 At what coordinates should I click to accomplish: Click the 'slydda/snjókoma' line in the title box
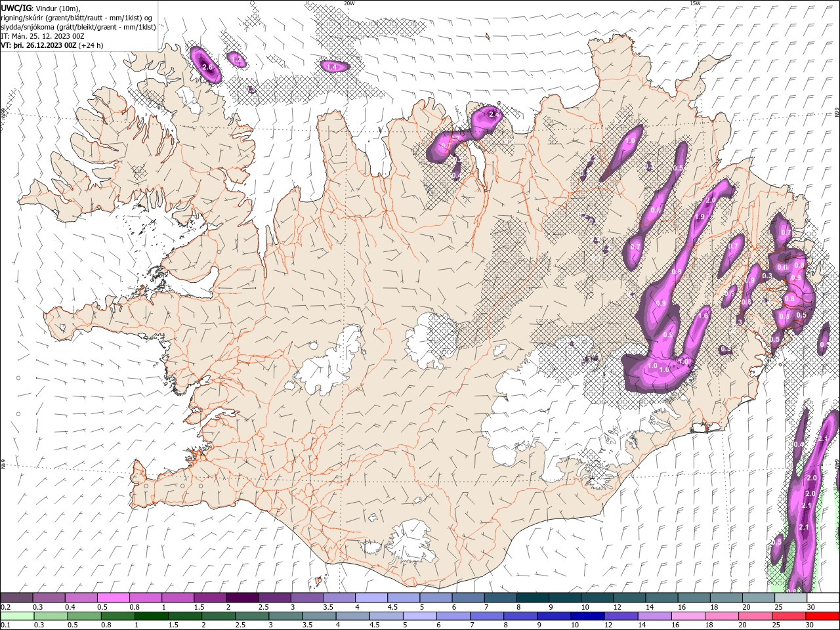[x=79, y=27]
